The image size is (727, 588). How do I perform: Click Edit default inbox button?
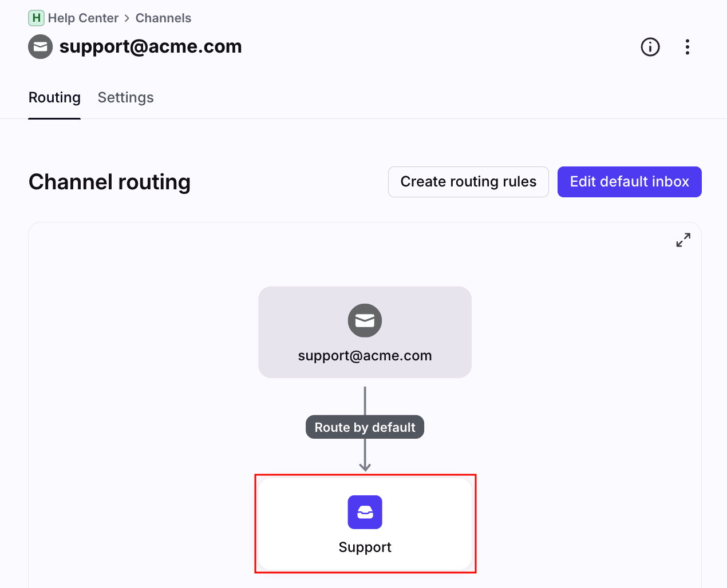point(630,182)
